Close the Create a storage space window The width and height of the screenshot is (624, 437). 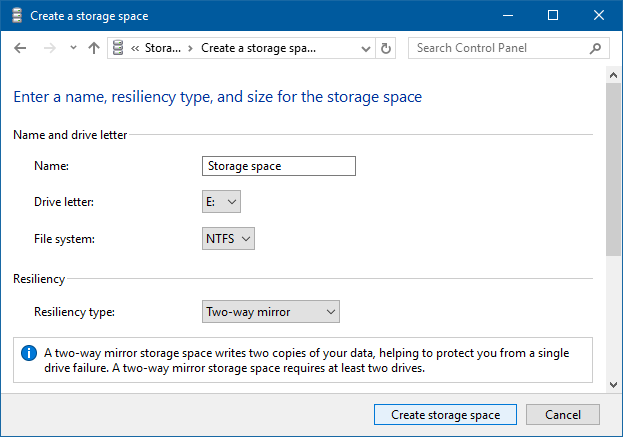[599, 16]
